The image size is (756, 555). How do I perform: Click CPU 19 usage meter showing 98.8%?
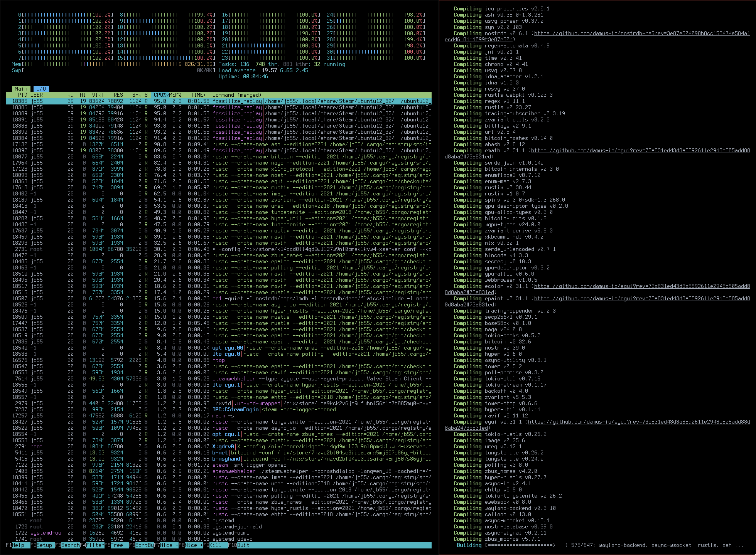271,33
